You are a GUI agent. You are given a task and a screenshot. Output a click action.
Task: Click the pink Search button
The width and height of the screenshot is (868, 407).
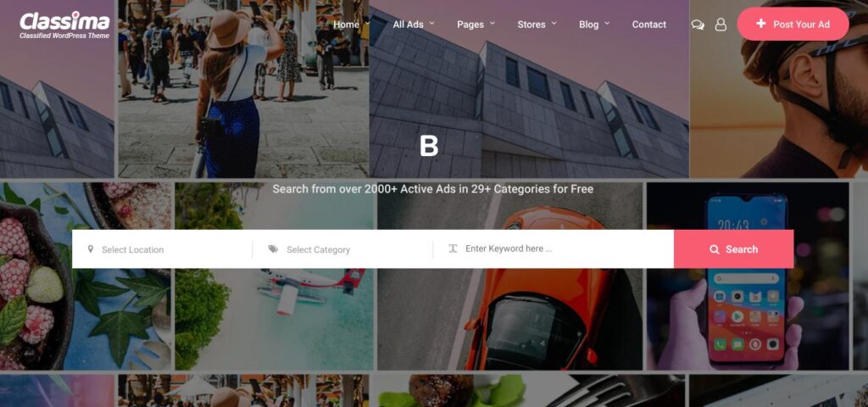733,249
